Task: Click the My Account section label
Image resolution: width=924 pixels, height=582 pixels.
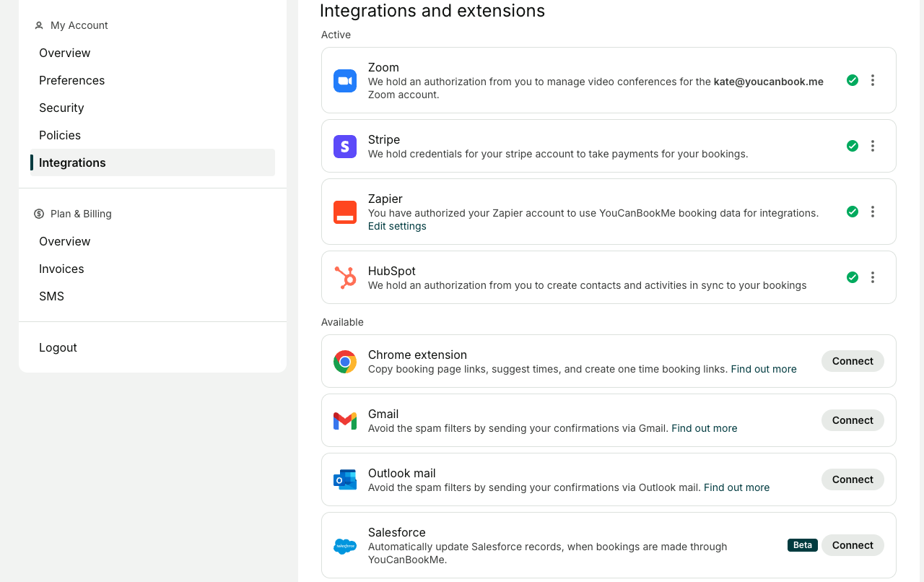Action: pos(79,25)
